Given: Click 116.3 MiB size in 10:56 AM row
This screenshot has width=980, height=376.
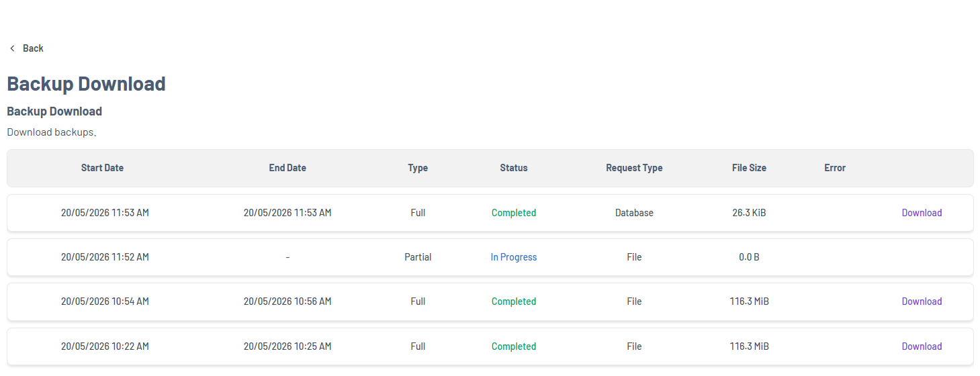Looking at the screenshot, I should 749,301.
